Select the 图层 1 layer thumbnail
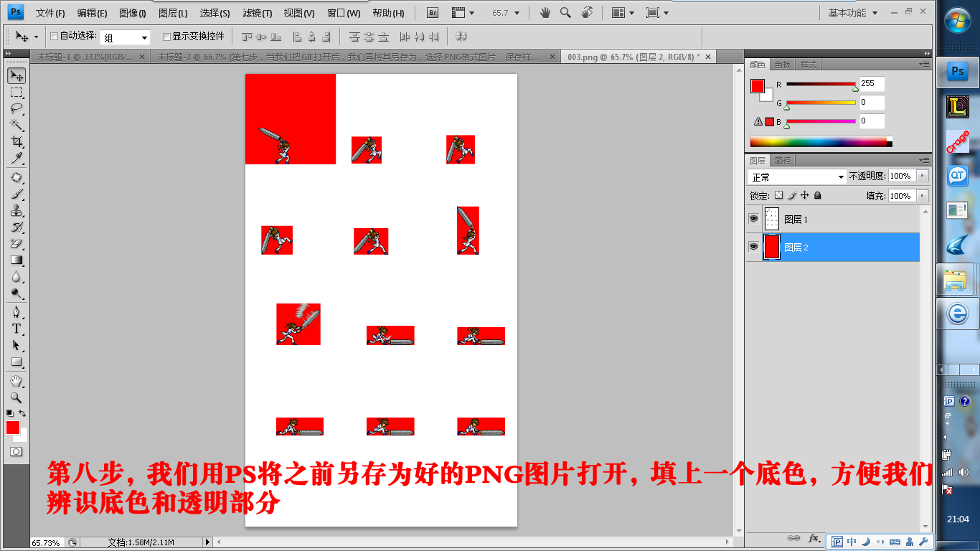This screenshot has width=980, height=551. pyautogui.click(x=772, y=219)
